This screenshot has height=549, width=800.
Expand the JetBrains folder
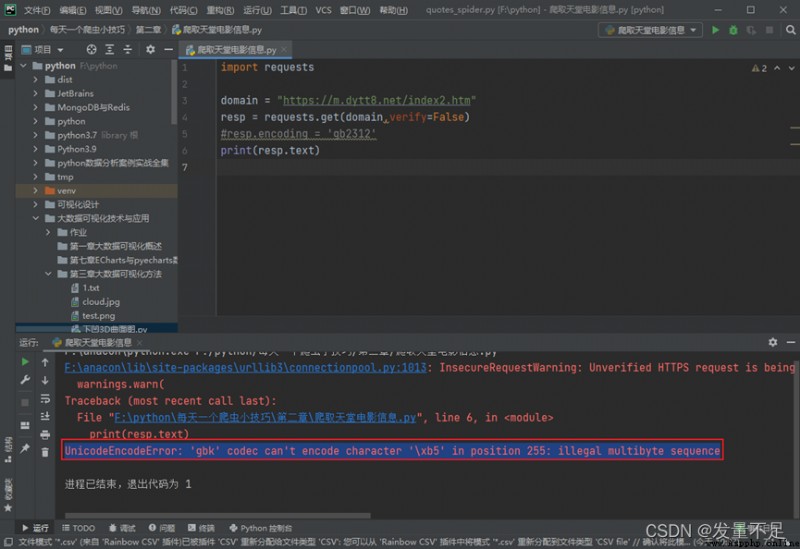point(35,93)
